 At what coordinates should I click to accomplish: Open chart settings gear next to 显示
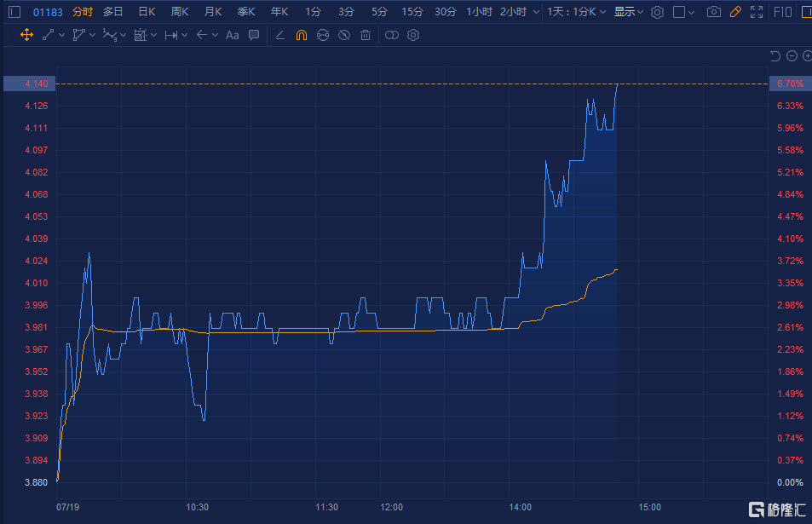pyautogui.click(x=657, y=12)
